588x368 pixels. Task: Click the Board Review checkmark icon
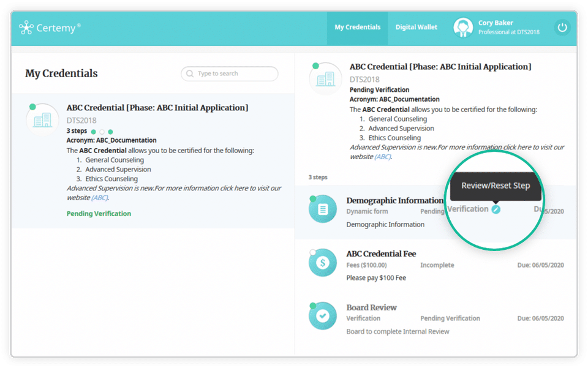click(323, 316)
